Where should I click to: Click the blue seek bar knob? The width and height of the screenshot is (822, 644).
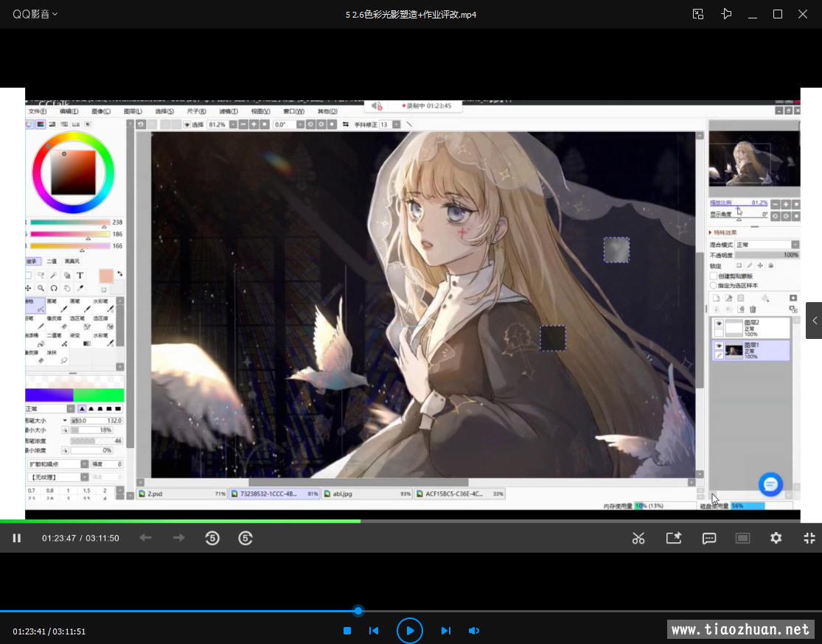click(x=358, y=611)
